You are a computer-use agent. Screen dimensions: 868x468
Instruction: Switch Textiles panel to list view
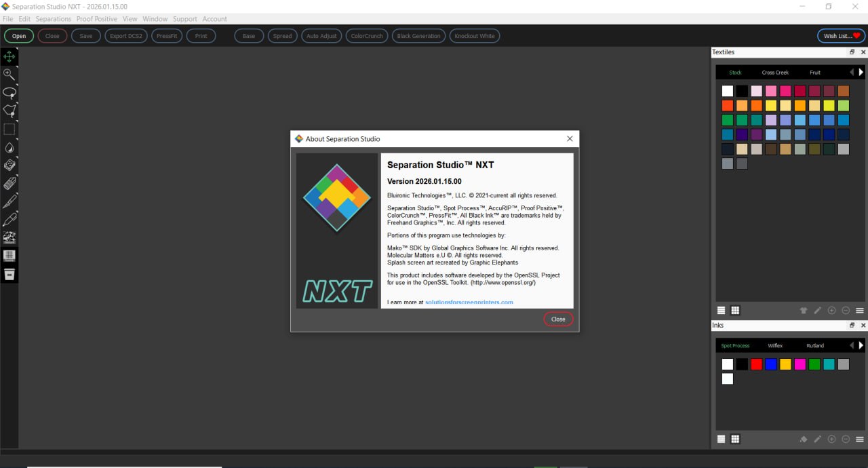click(x=722, y=311)
